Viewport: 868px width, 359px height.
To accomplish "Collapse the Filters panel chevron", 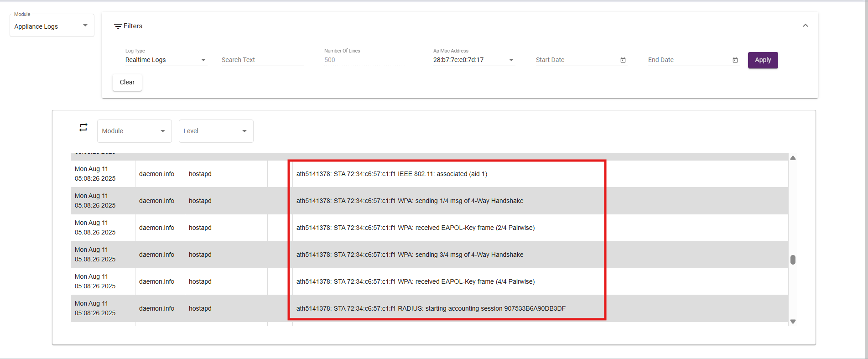I will [x=806, y=26].
